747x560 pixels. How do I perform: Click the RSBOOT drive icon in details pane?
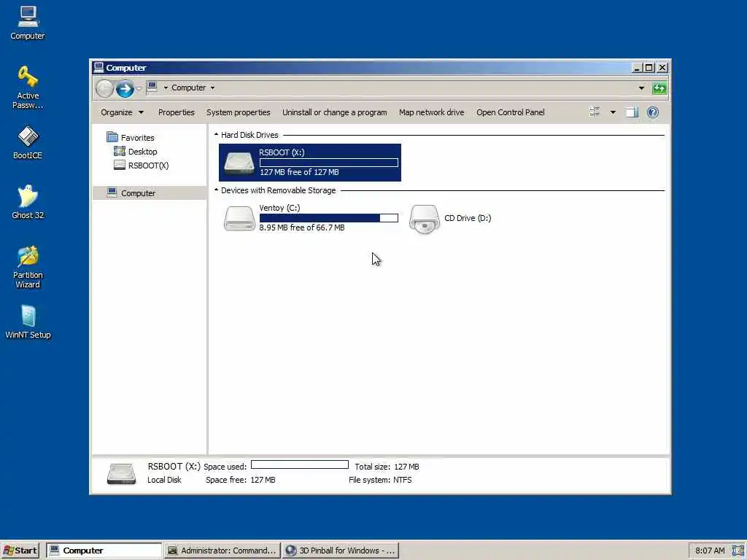point(122,474)
